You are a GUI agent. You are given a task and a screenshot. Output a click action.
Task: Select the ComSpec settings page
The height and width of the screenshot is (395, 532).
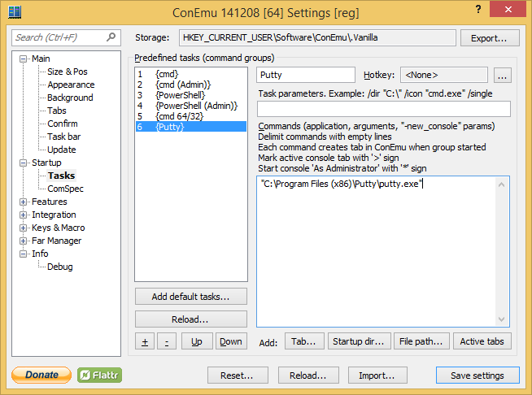pos(65,189)
